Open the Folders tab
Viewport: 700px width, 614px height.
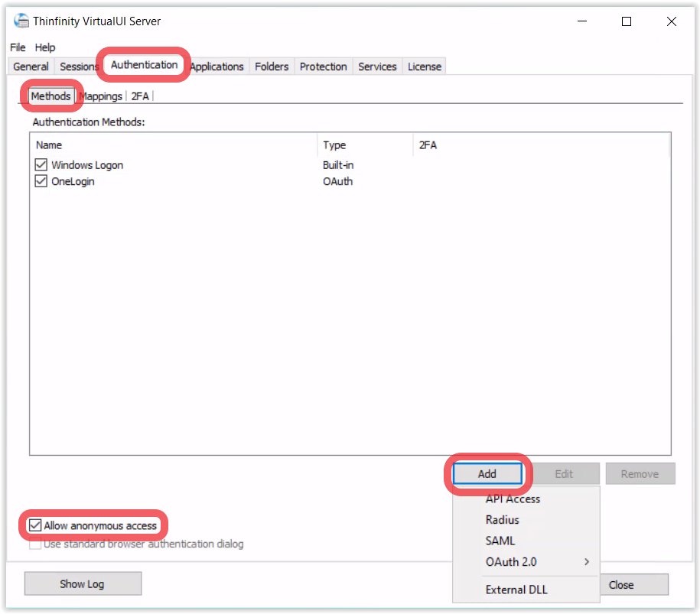[x=272, y=67]
